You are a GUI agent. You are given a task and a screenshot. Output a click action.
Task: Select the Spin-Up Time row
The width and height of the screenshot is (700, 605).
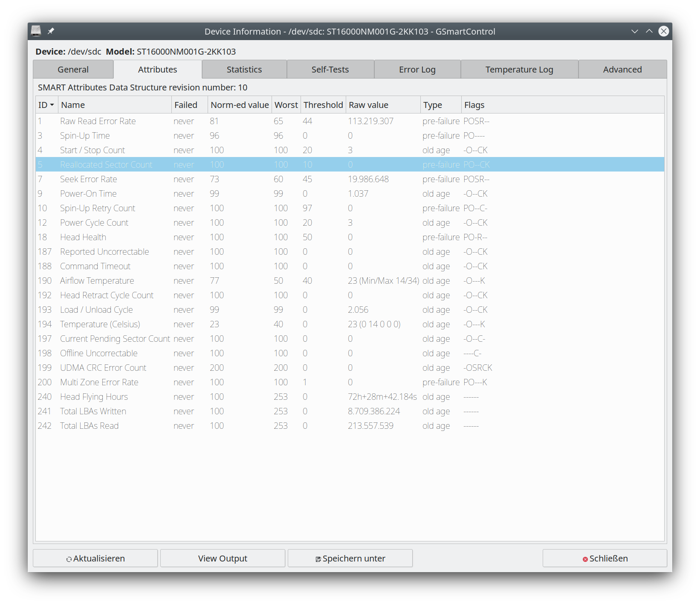click(350, 136)
